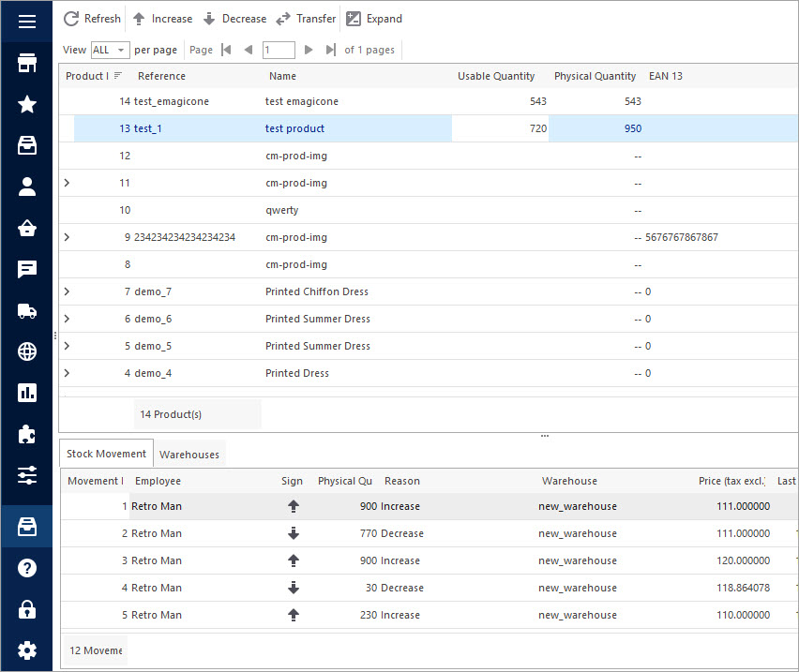Open the customers person icon in sidebar

click(26, 187)
